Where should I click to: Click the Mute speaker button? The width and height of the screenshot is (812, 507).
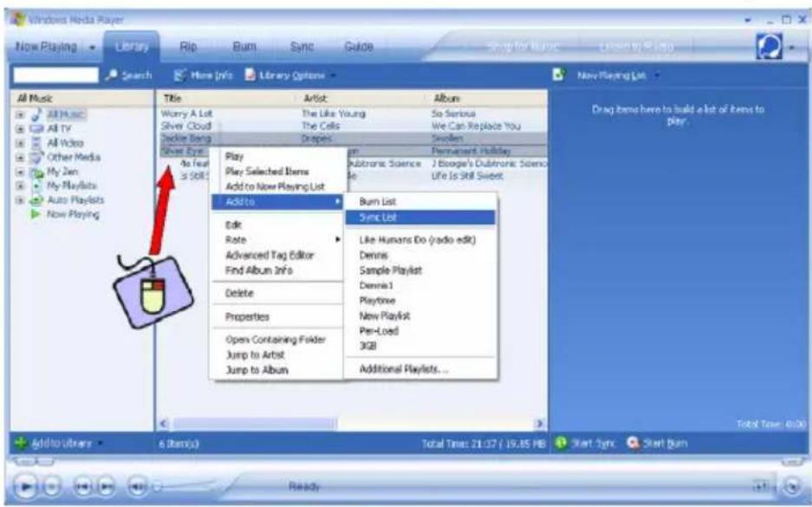[136, 486]
